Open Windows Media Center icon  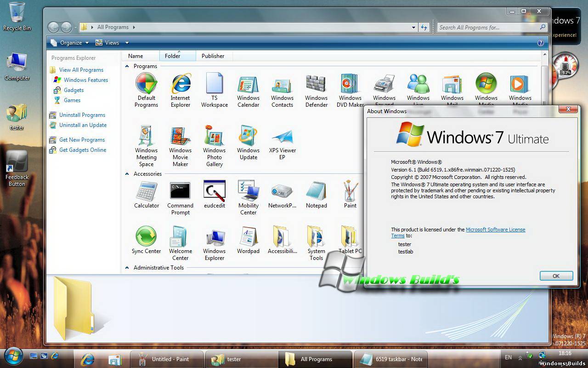pos(486,89)
